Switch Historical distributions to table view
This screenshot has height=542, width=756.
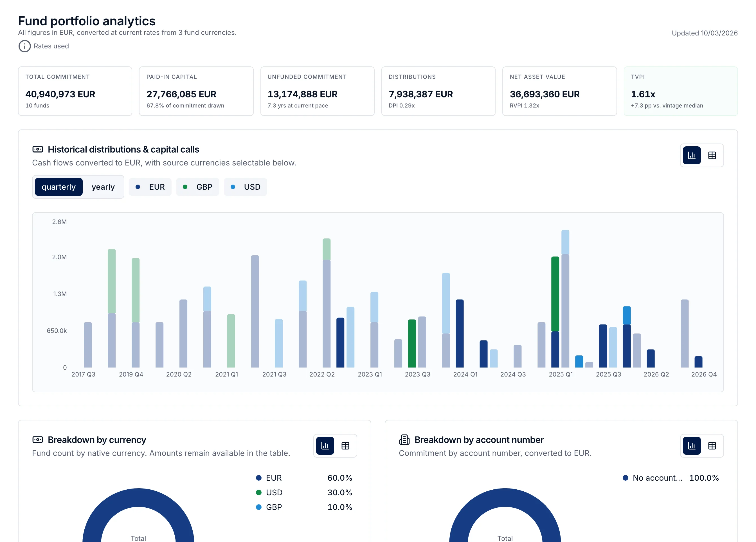coord(712,155)
